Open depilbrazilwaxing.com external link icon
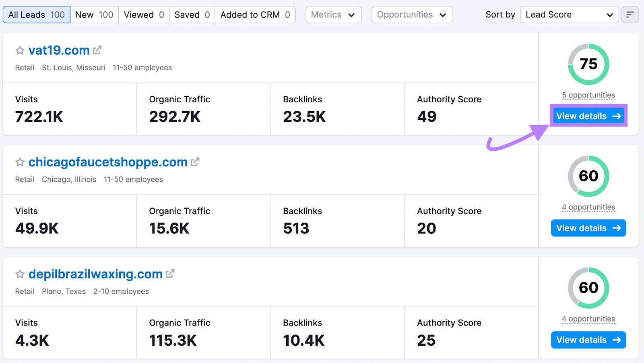The width and height of the screenshot is (644, 363). [170, 274]
